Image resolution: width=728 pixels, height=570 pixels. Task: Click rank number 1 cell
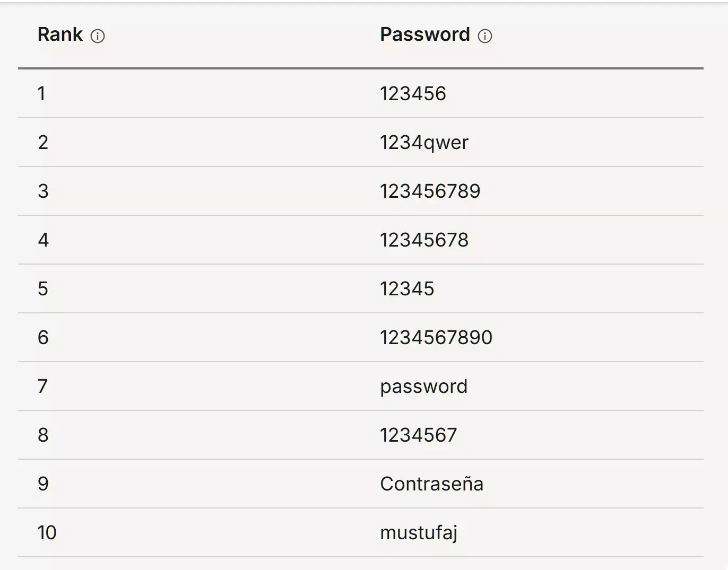point(41,94)
